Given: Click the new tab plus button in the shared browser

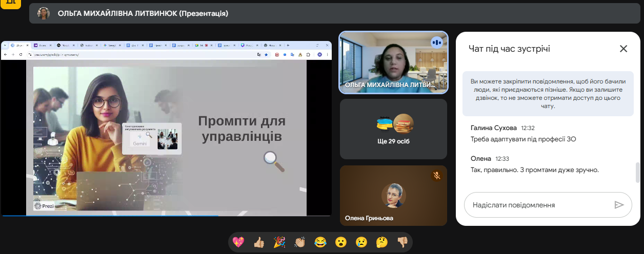Looking at the screenshot, I should (288, 45).
